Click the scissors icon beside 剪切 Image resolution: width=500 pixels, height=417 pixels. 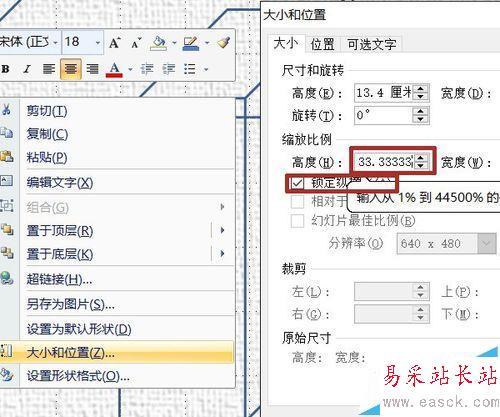coord(6,110)
